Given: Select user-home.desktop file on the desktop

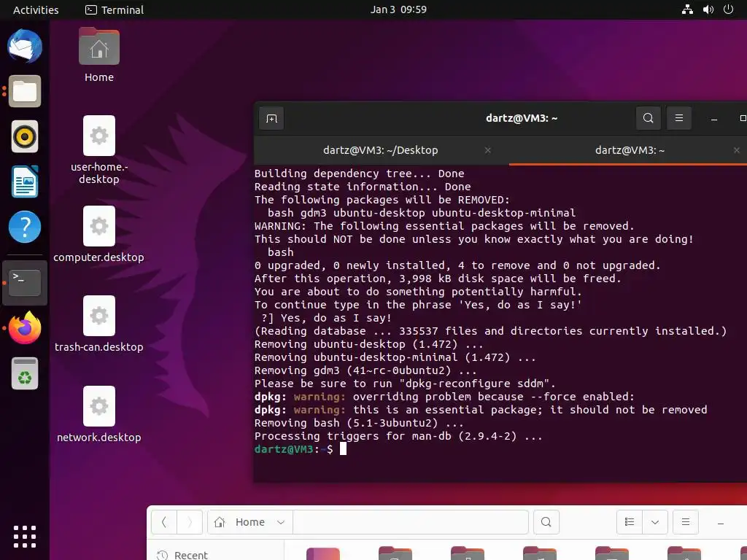Looking at the screenshot, I should (x=99, y=150).
